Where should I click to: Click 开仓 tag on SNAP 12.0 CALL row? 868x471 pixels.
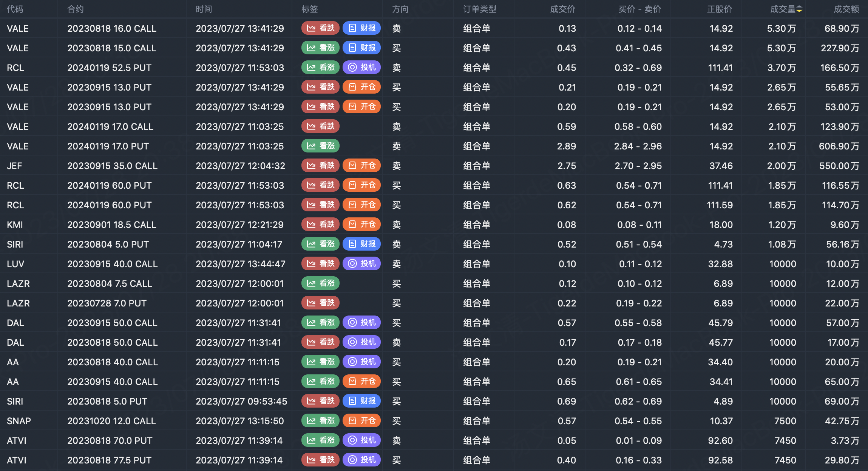(x=361, y=421)
